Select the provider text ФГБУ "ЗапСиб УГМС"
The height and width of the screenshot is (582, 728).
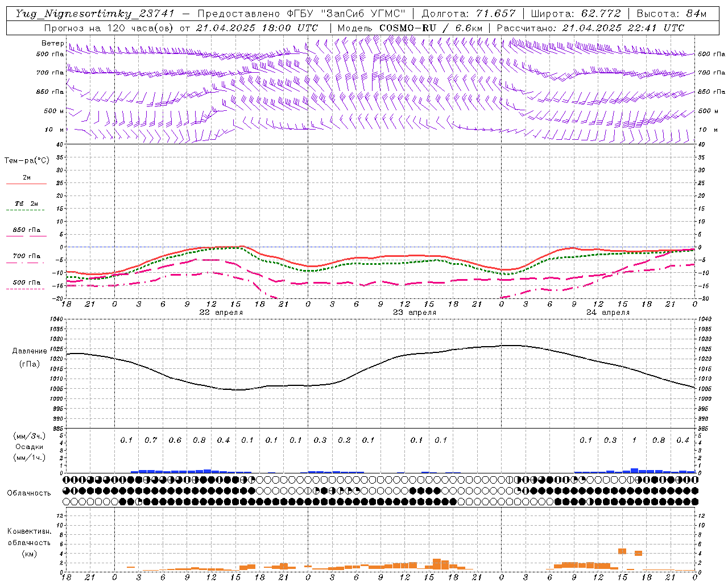[x=348, y=14]
